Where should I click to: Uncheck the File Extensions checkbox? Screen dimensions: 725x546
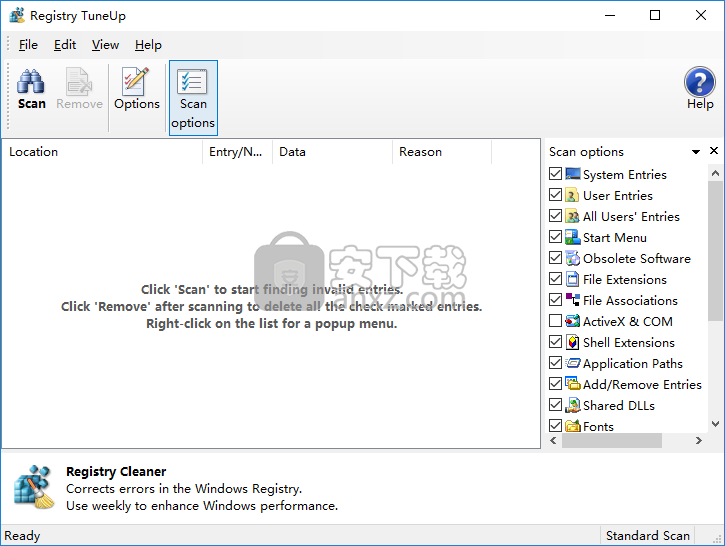click(555, 279)
